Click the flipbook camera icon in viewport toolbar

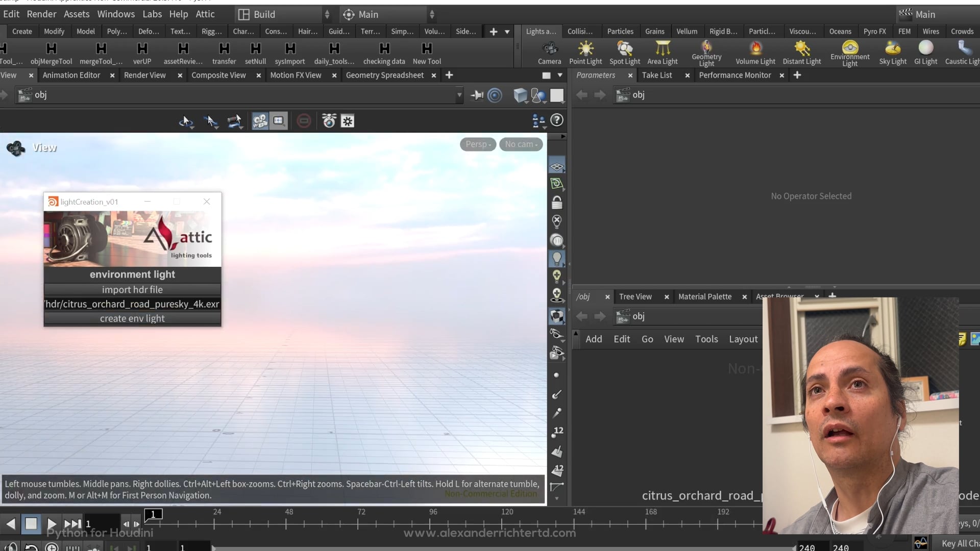point(329,121)
